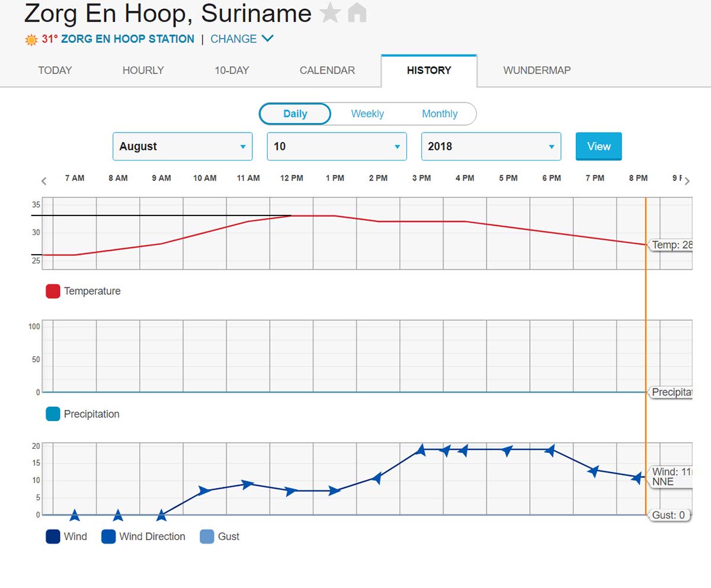Click the sunny weather icon
Screen dimensions: 711x588
[x=31, y=40]
